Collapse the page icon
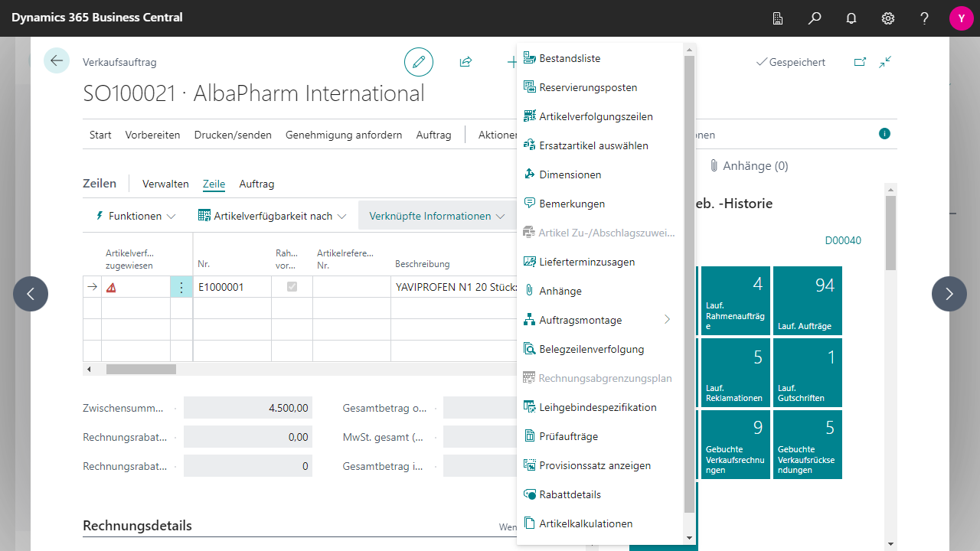This screenshot has height=551, width=980. click(x=885, y=62)
